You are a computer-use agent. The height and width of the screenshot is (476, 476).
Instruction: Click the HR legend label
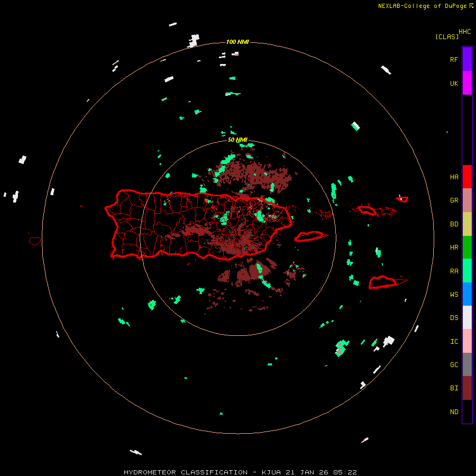click(454, 248)
